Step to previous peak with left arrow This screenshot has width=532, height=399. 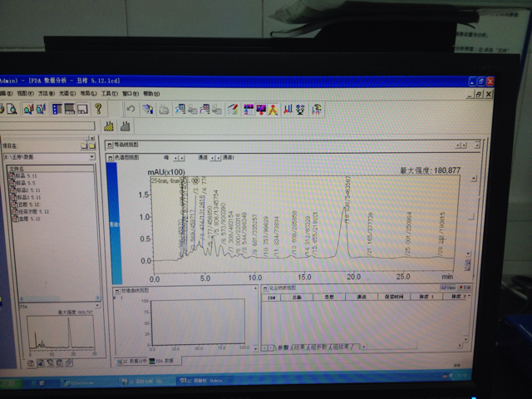click(x=175, y=158)
